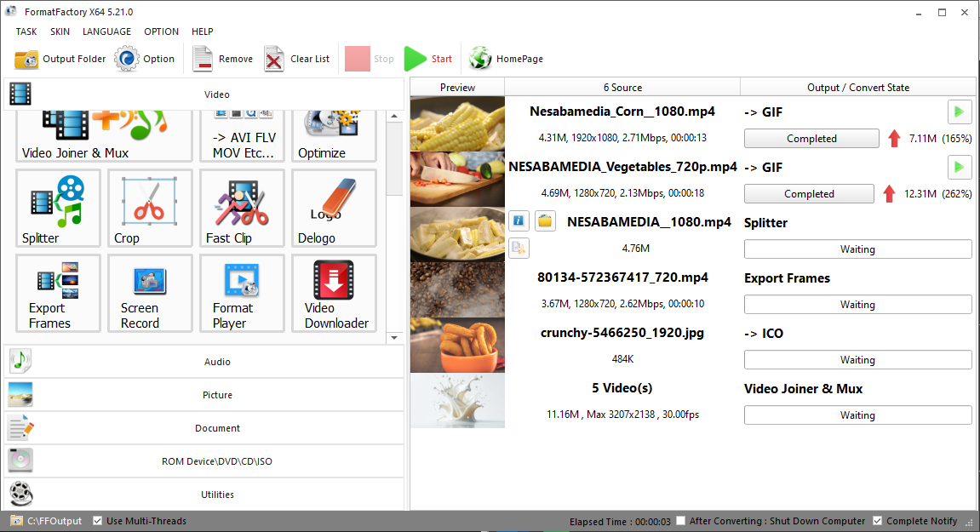The height and width of the screenshot is (532, 980).
Task: Enable Shut Down Computer after converting
Action: pyautogui.click(x=680, y=521)
